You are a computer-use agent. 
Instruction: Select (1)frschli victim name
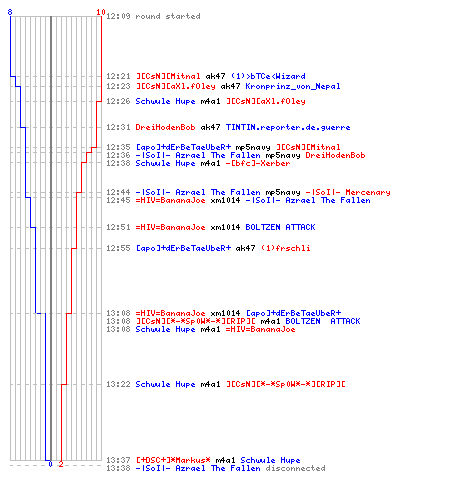tap(285, 248)
